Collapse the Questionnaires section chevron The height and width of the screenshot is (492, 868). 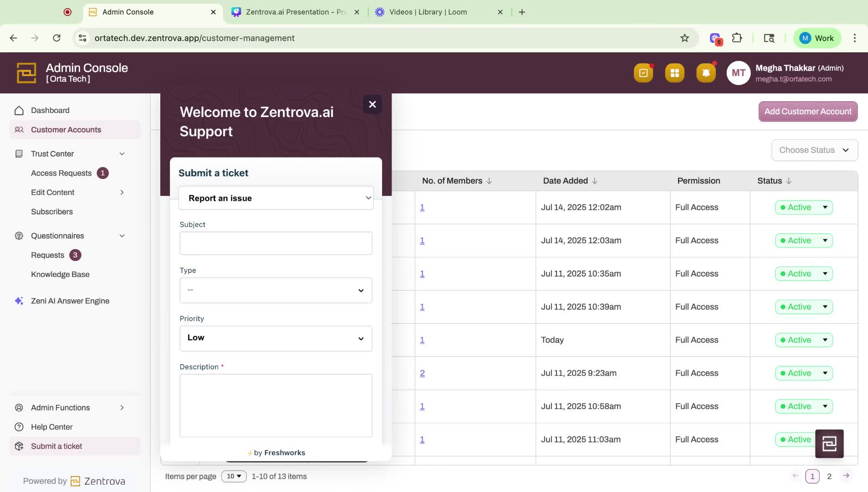[122, 236]
